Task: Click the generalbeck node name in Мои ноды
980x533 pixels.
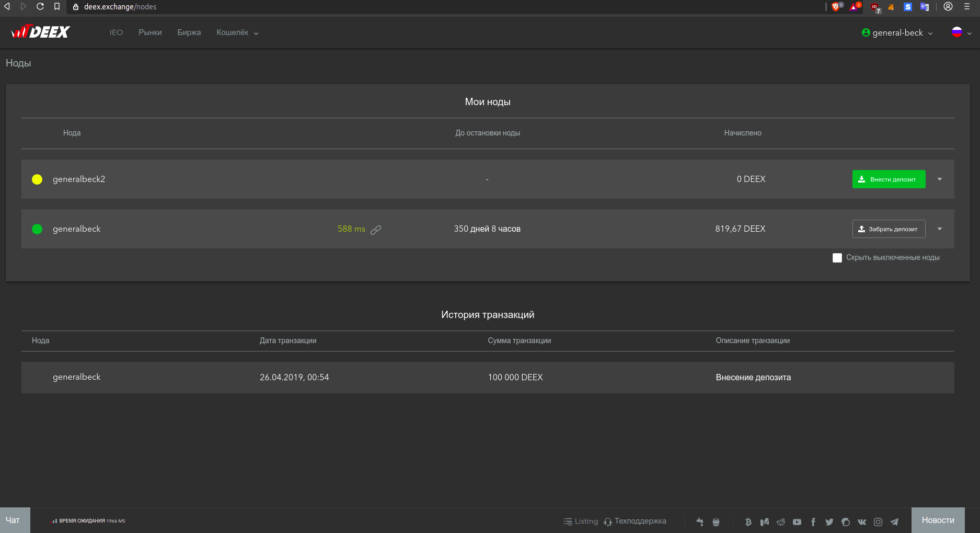Action: coord(76,229)
